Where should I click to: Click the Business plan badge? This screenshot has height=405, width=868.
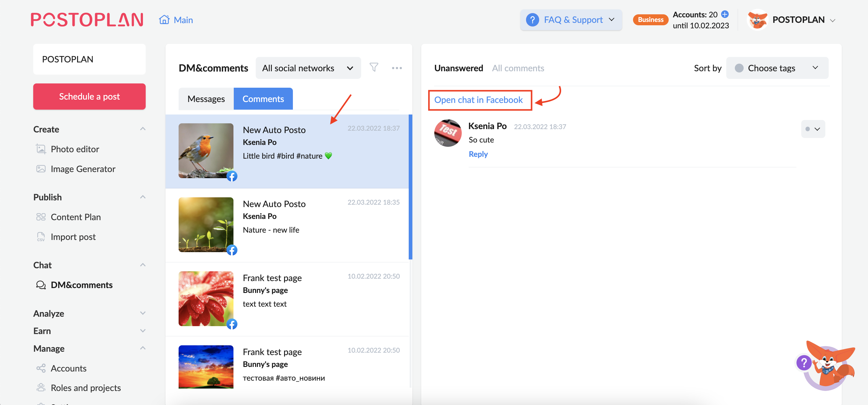pyautogui.click(x=650, y=19)
